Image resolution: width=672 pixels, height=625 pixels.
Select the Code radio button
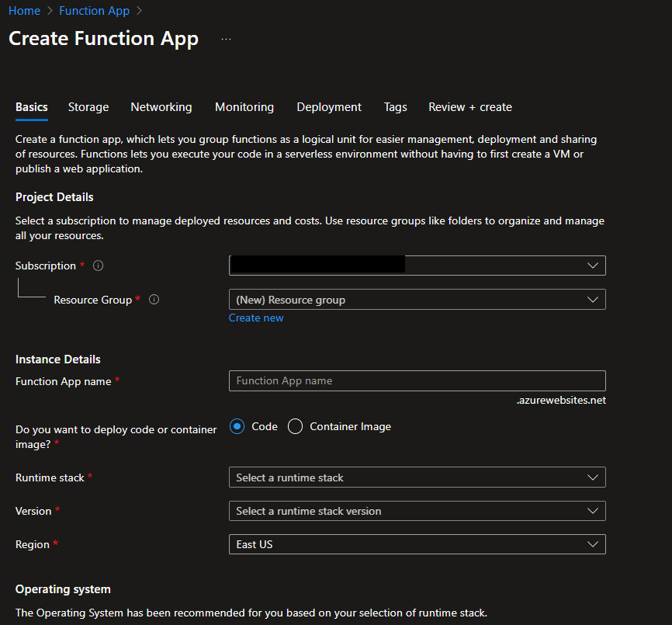point(237,426)
